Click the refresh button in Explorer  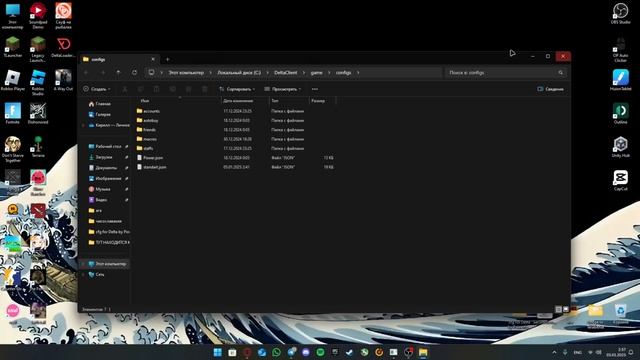(134, 73)
